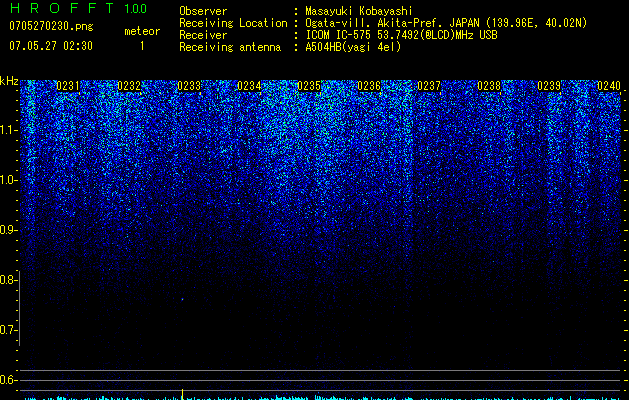
Task: Click the 0232 time marker
Action: coord(129,86)
